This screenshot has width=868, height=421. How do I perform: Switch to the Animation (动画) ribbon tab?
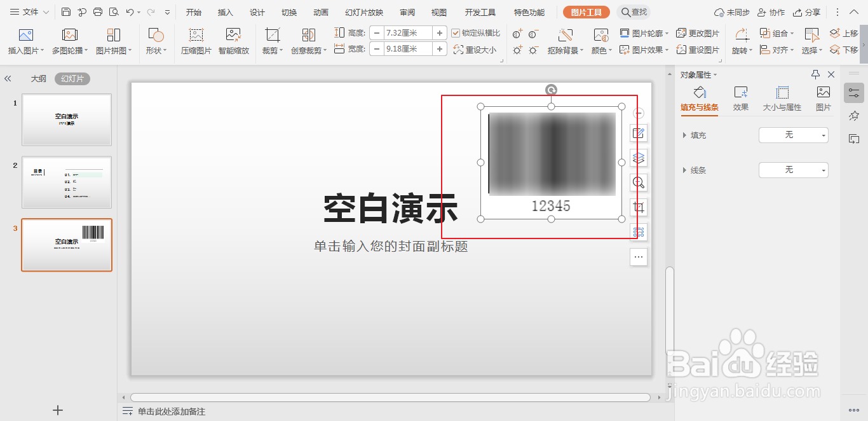click(321, 13)
